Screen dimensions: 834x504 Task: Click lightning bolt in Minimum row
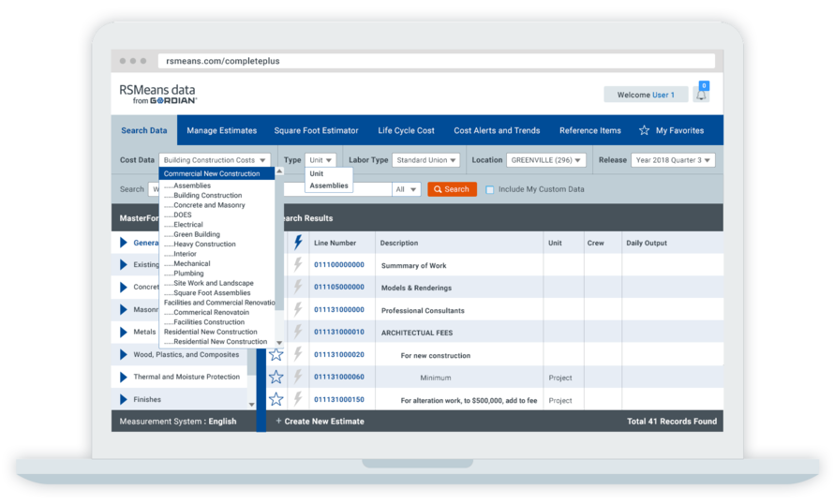[298, 377]
